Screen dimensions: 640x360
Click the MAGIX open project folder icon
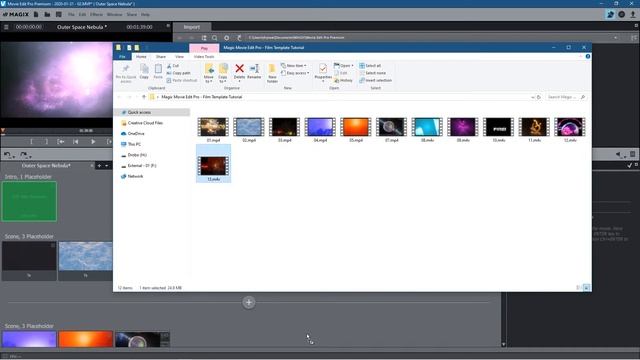47,14
